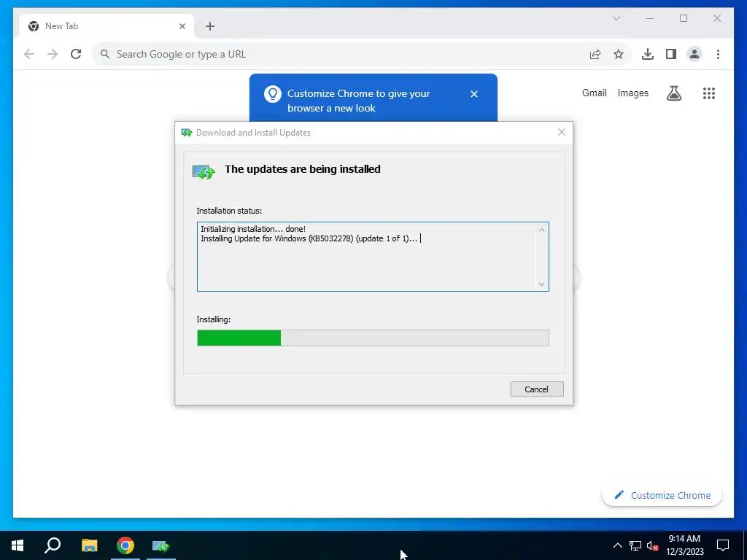Open the Windows Start menu

tap(18, 545)
